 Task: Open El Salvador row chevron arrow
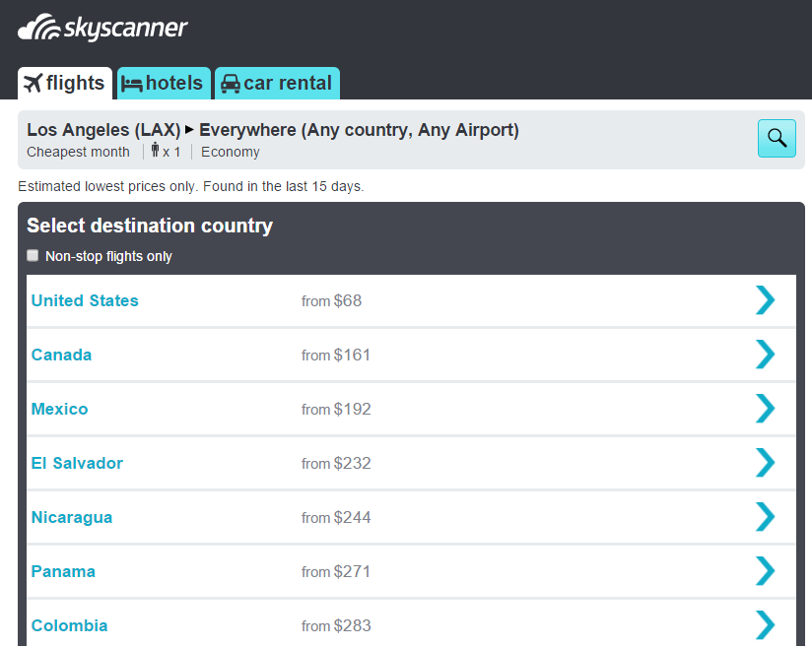(766, 463)
